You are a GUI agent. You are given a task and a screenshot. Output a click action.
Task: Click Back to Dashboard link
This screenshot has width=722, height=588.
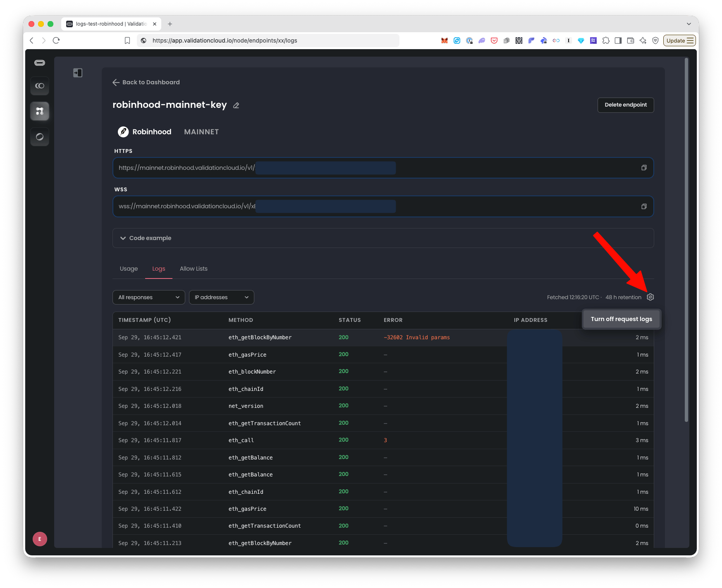146,82
